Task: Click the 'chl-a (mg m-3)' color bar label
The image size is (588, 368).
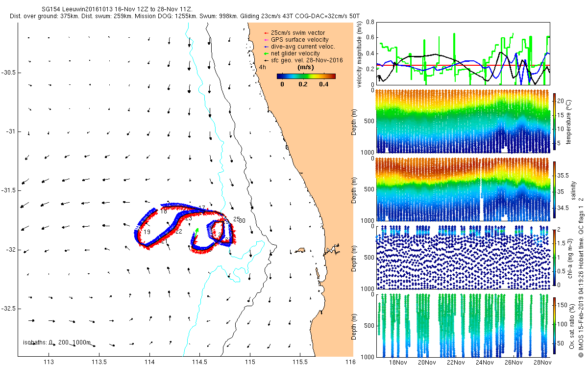Action: [571, 257]
